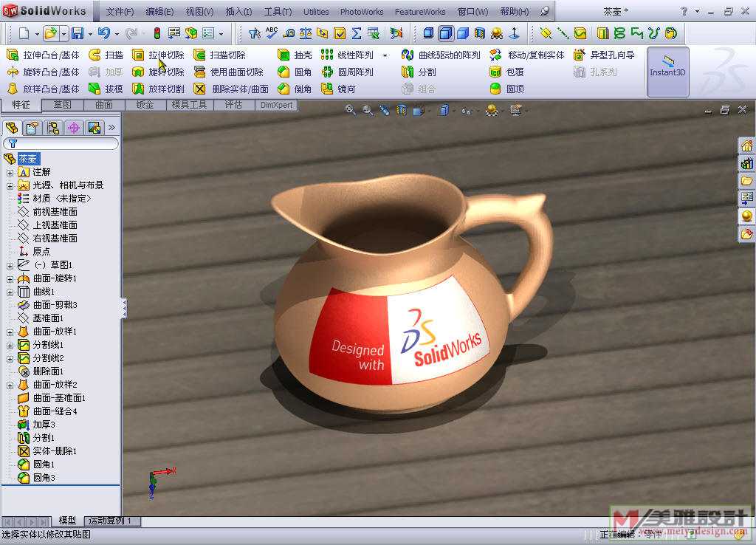The width and height of the screenshot is (756, 545).
Task: Click the selection filter funnel-and-cursor icon
Action: (255, 32)
